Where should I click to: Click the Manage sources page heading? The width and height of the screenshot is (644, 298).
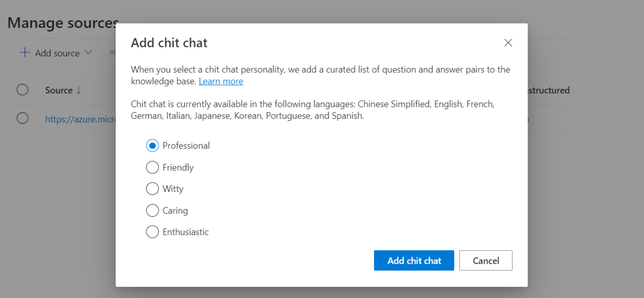(x=63, y=23)
